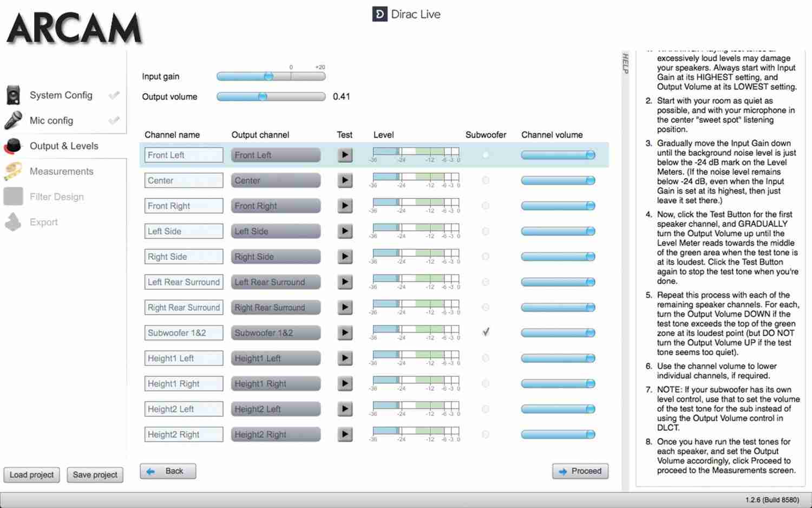The width and height of the screenshot is (812, 508).
Task: Toggle subwoofer checkbox for Left Side
Action: coord(486,231)
